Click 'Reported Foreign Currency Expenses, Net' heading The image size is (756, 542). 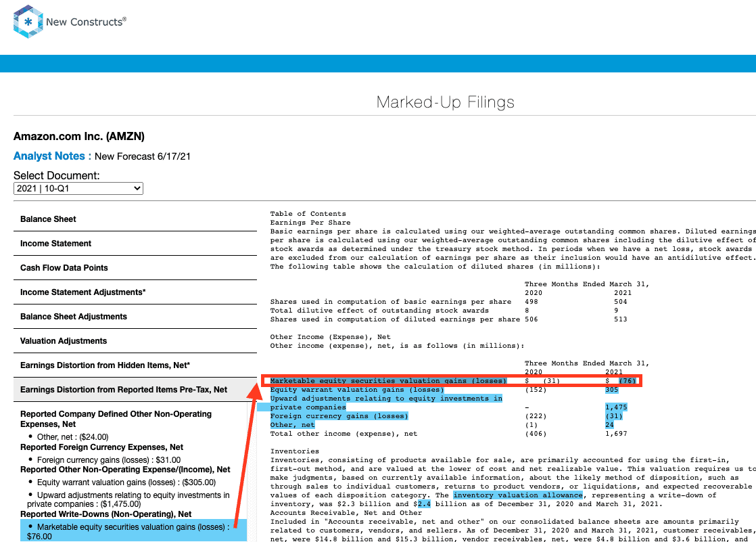(x=101, y=447)
